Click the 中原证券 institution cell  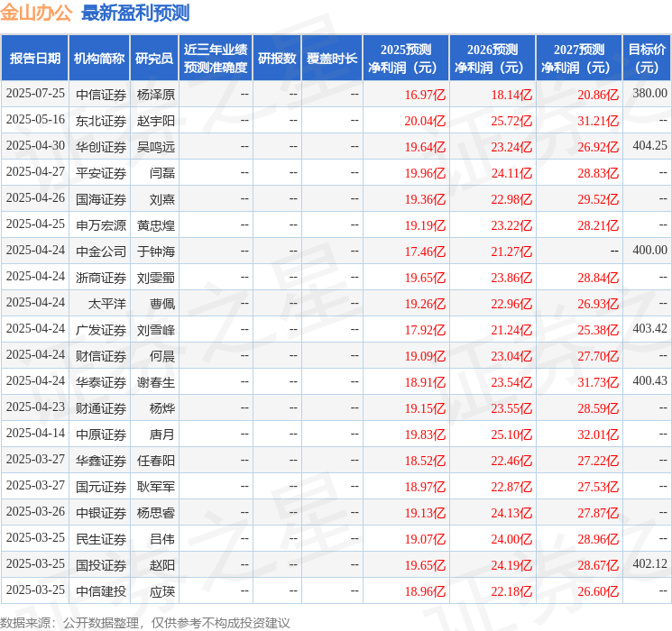[x=101, y=434]
